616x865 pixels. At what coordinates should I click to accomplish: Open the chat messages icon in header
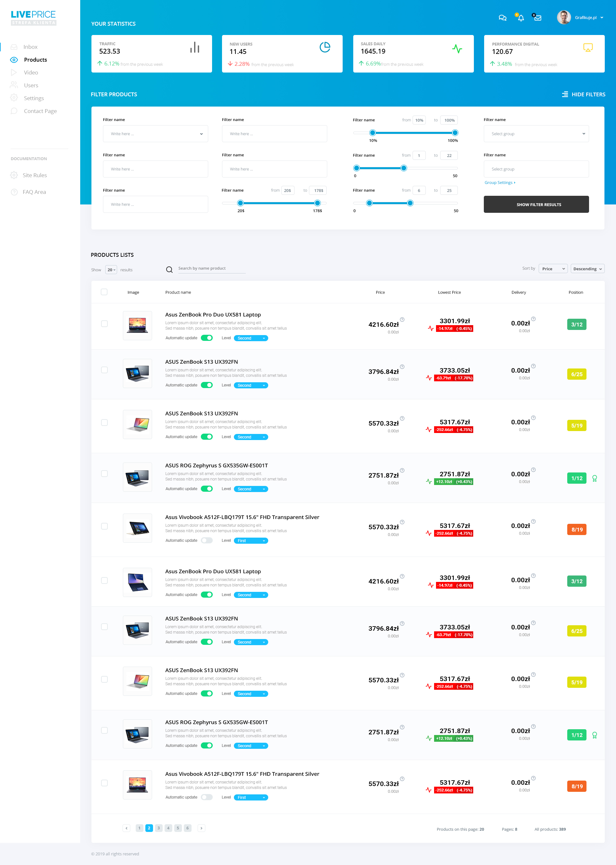pyautogui.click(x=502, y=17)
